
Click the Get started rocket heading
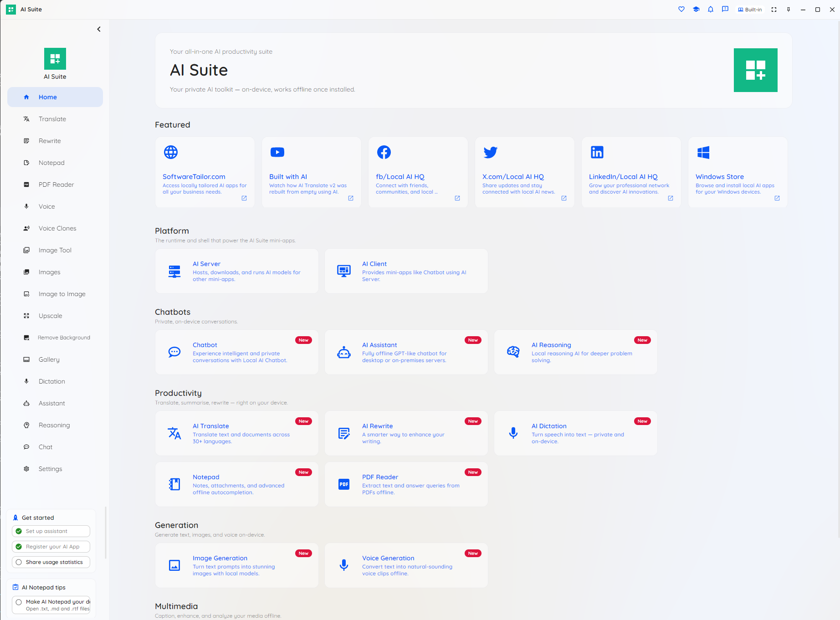(33, 518)
